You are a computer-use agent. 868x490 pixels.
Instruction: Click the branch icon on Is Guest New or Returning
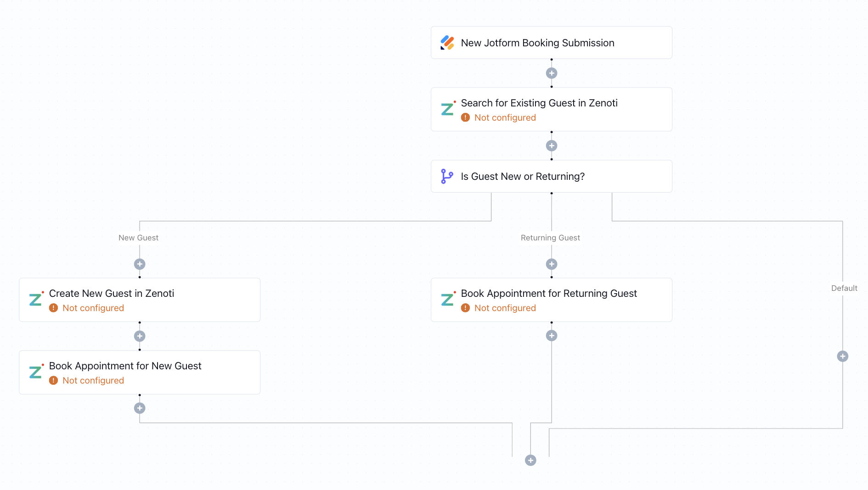click(x=447, y=176)
